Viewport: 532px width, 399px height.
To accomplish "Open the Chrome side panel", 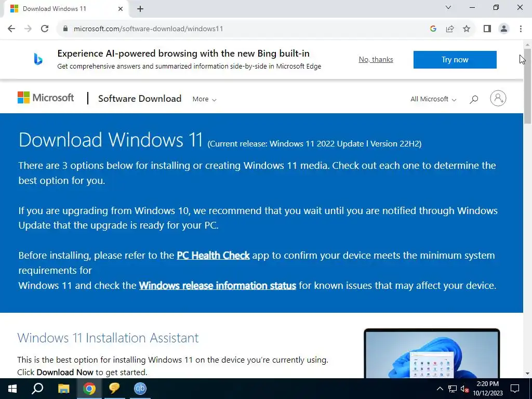I will [487, 29].
